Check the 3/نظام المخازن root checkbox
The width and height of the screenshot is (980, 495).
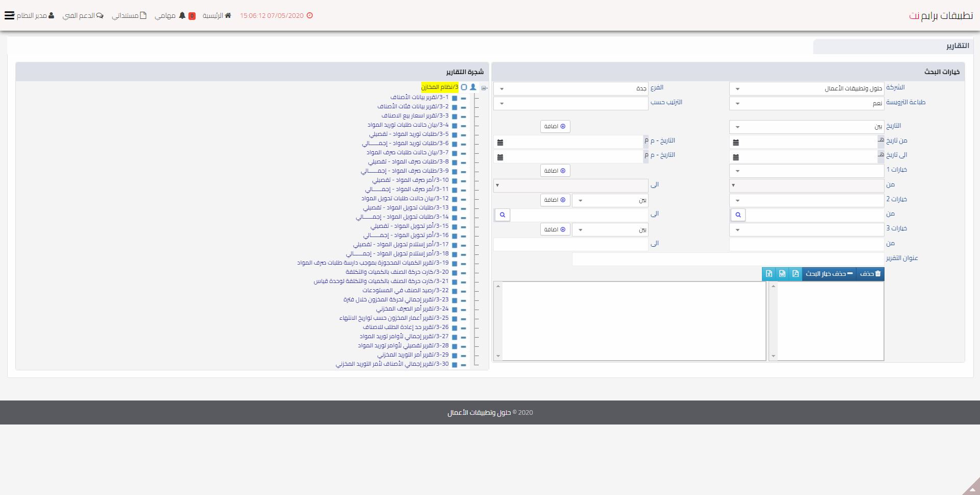(x=464, y=87)
